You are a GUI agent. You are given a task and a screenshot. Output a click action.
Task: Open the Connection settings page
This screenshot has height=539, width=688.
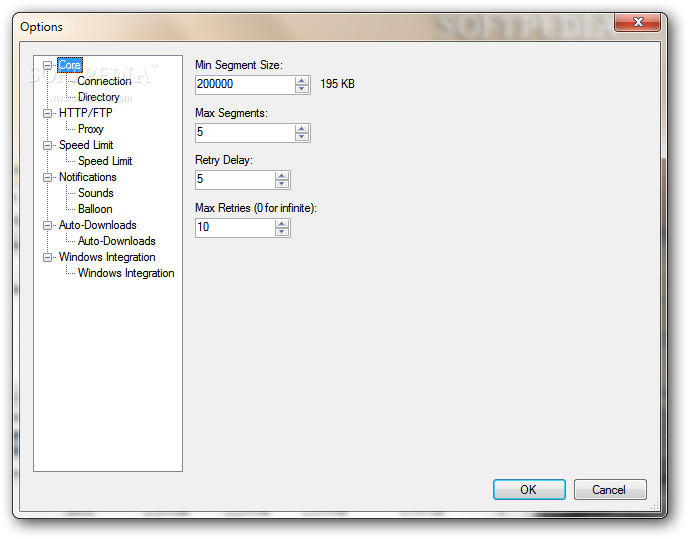pyautogui.click(x=104, y=81)
